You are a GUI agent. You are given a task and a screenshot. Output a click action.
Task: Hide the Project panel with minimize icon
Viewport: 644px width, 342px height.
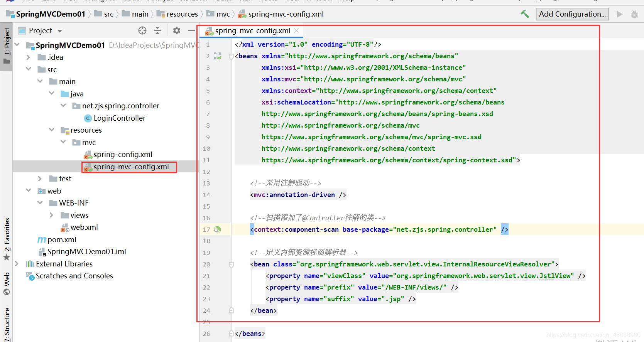[191, 30]
